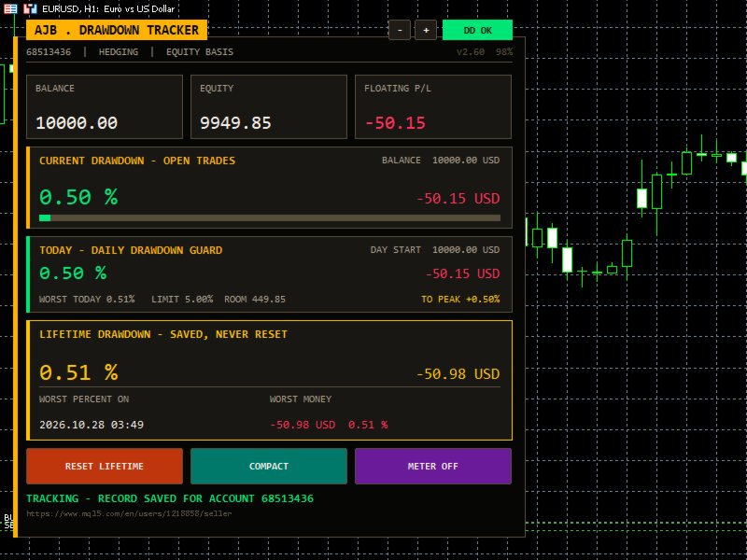Click the WORST TODAY 0.51% text
This screenshot has height=560, width=747.
tap(87, 299)
